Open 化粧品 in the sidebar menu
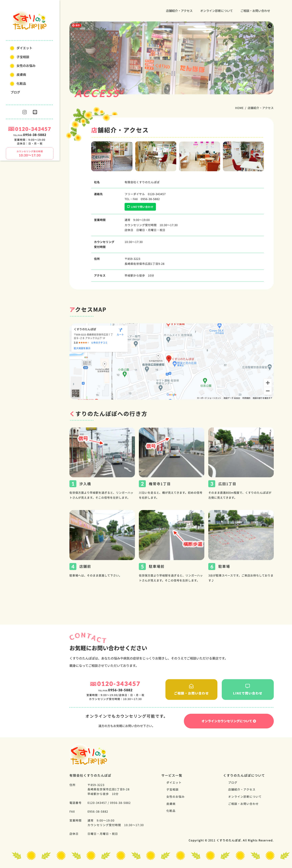 pyautogui.click(x=21, y=84)
